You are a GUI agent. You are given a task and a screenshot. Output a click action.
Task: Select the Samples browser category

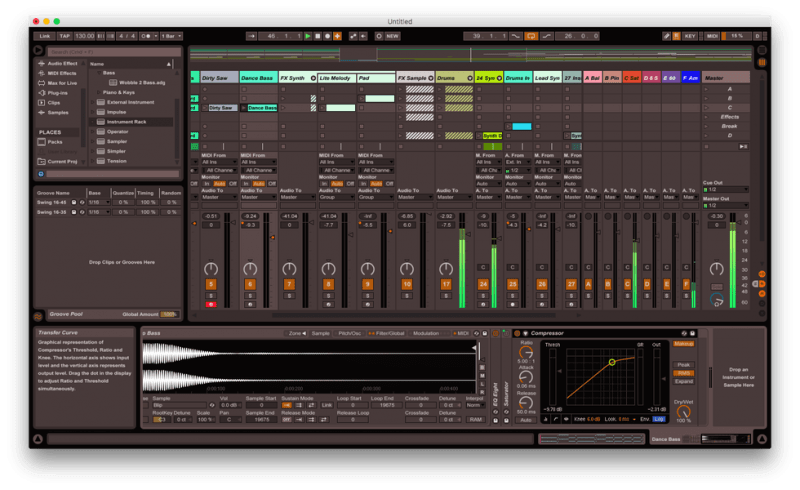point(60,111)
